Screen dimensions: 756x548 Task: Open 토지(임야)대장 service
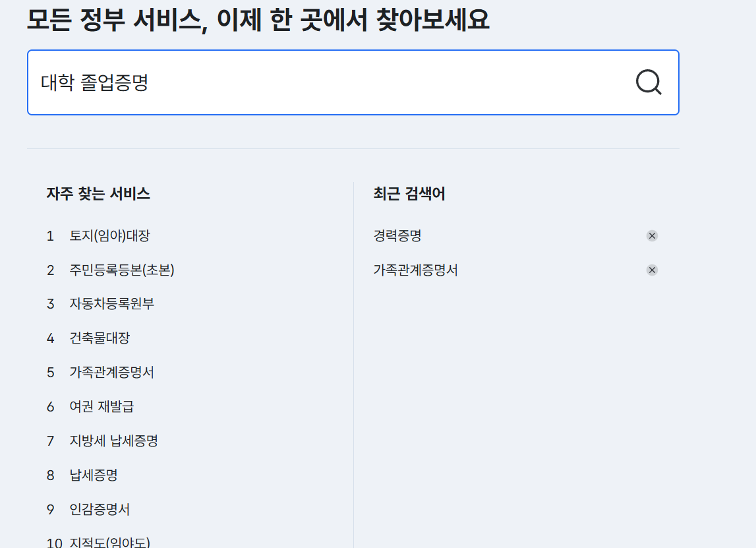click(x=110, y=236)
